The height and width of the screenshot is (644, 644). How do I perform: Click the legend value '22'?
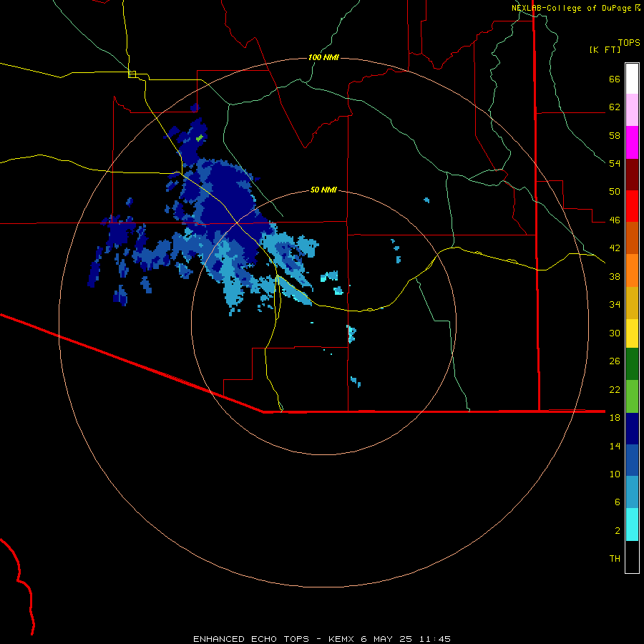tap(615, 389)
